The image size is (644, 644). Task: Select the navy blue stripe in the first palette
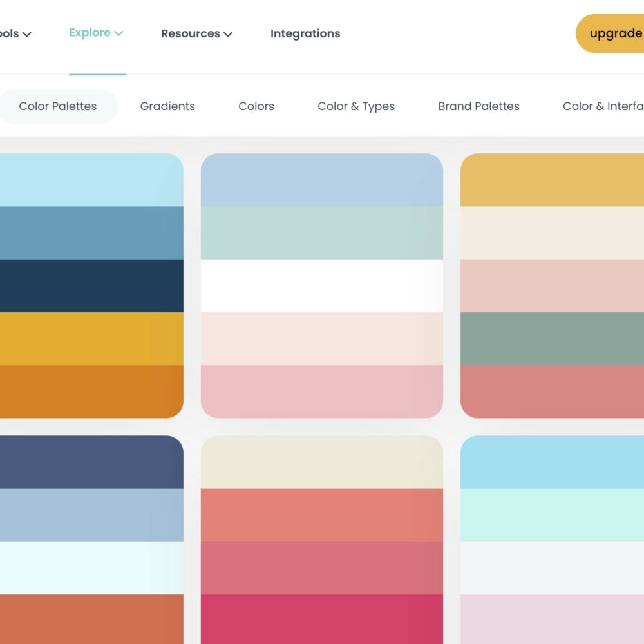coord(90,285)
